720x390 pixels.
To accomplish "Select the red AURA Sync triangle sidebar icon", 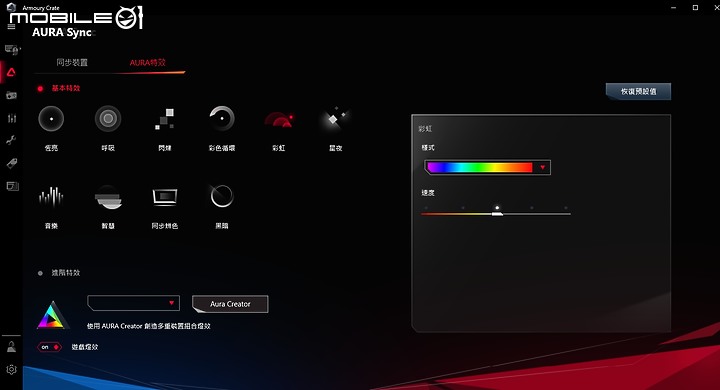I will [x=11, y=72].
